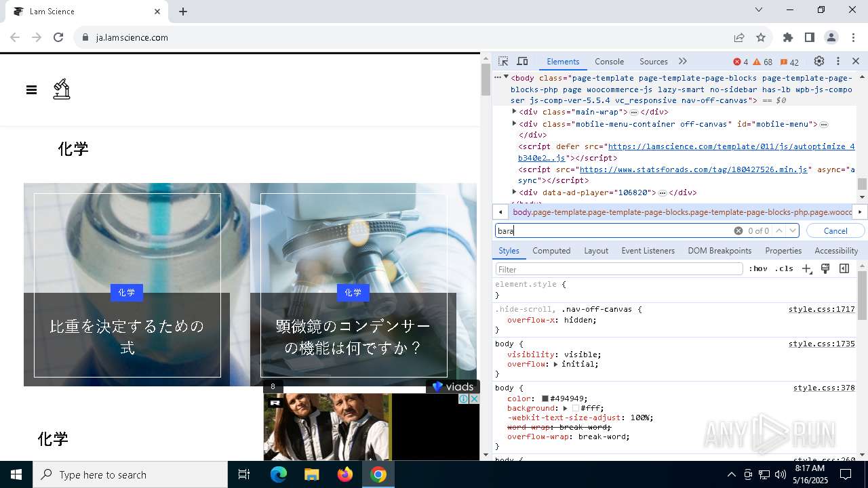Open style.css:1735 source link
The width and height of the screenshot is (868, 488).
click(x=821, y=344)
